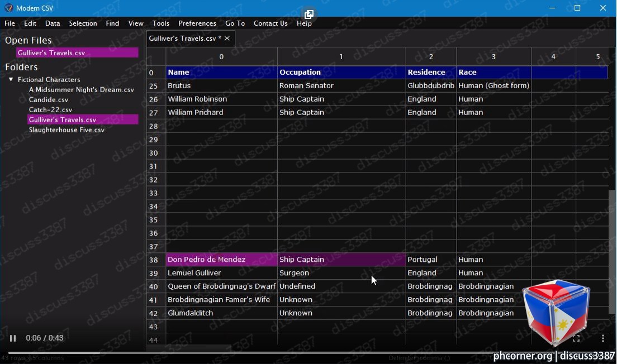617x364 pixels.
Task: Select row header 38
Action: (156, 260)
